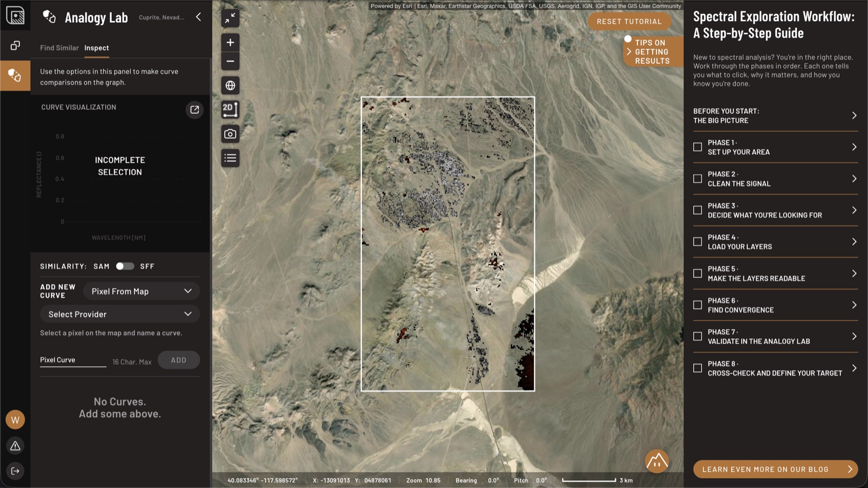Click the logout icon in sidebar
The width and height of the screenshot is (868, 488).
click(x=15, y=471)
